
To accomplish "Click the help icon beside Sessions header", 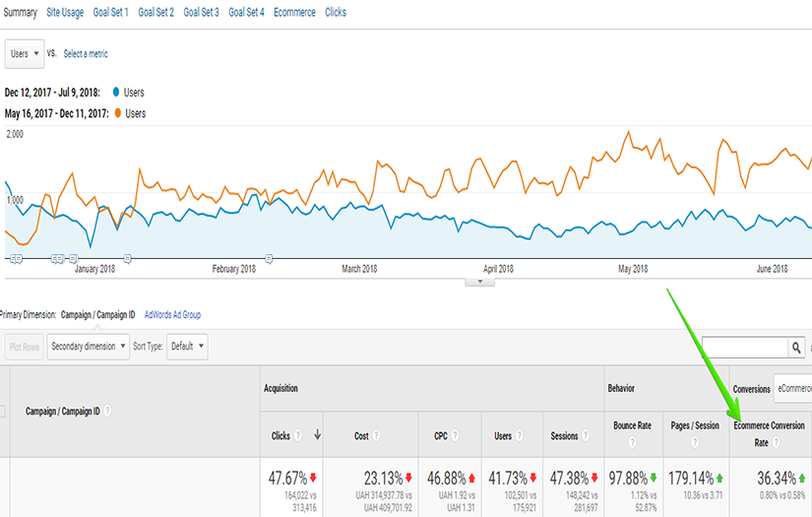I will point(588,435).
